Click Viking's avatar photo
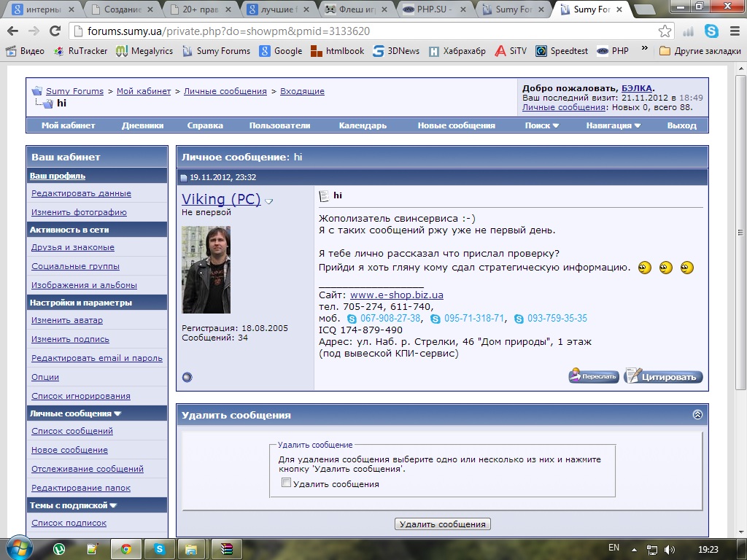This screenshot has width=747, height=560. tap(206, 270)
